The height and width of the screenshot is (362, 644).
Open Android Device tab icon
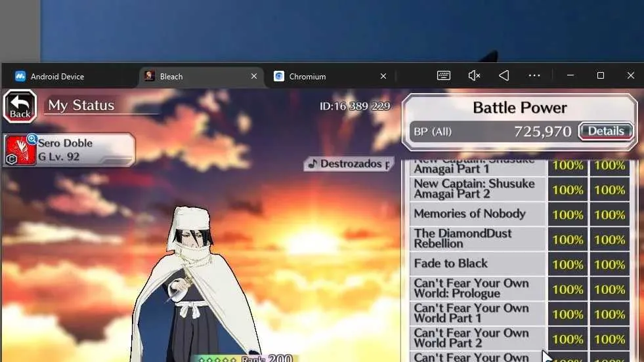[x=20, y=76]
